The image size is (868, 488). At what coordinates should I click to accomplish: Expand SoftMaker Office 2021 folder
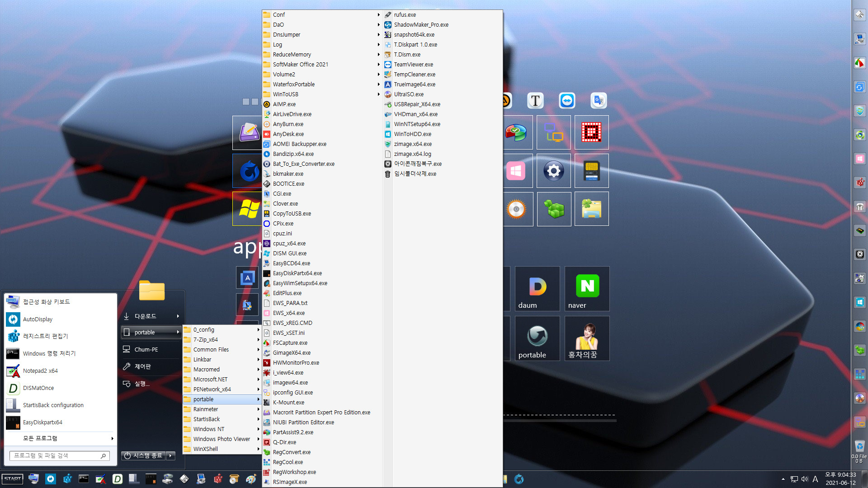tap(322, 65)
